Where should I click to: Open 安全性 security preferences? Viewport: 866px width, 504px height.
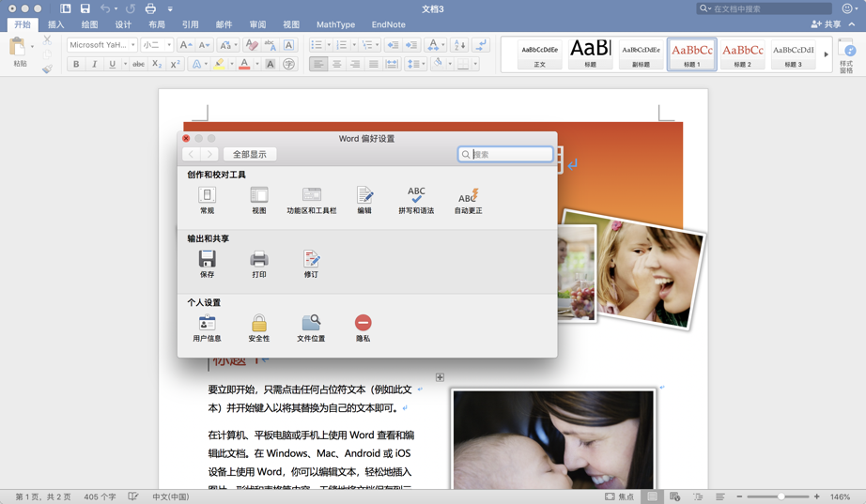(x=259, y=328)
